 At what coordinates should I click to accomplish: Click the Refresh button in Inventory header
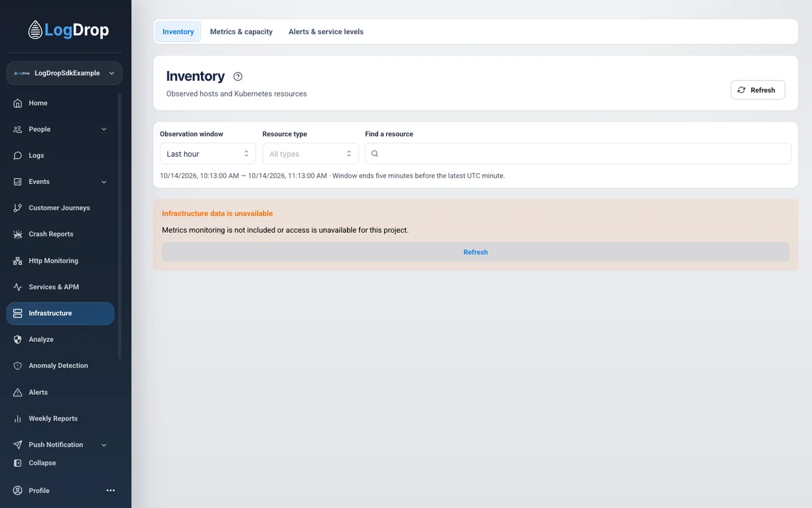pyautogui.click(x=758, y=90)
